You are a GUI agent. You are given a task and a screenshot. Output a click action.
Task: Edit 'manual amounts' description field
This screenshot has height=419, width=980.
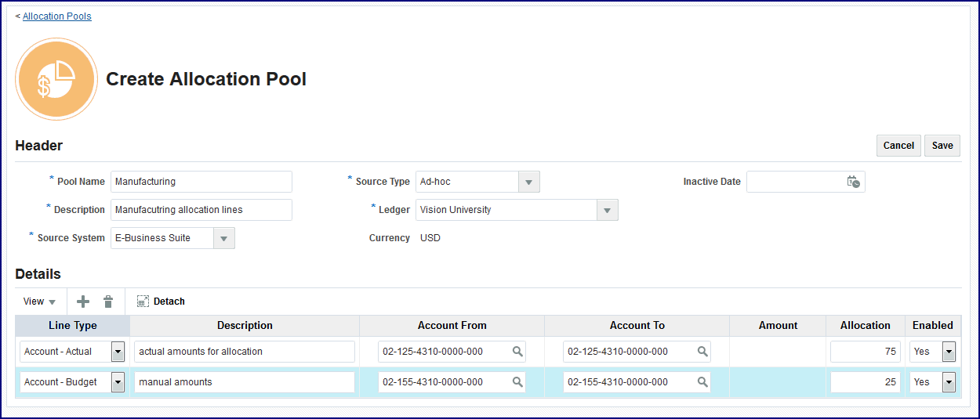245,382
